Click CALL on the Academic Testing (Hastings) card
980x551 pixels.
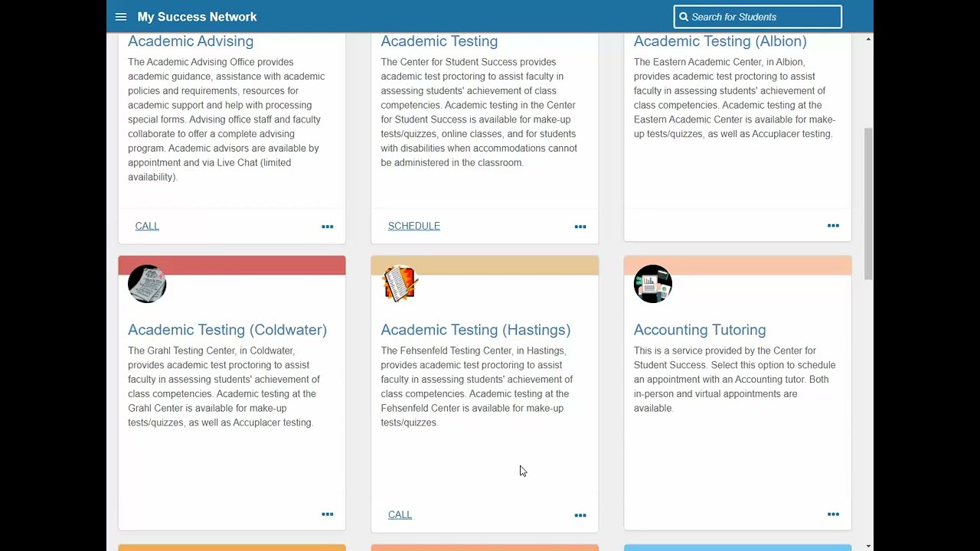[400, 515]
